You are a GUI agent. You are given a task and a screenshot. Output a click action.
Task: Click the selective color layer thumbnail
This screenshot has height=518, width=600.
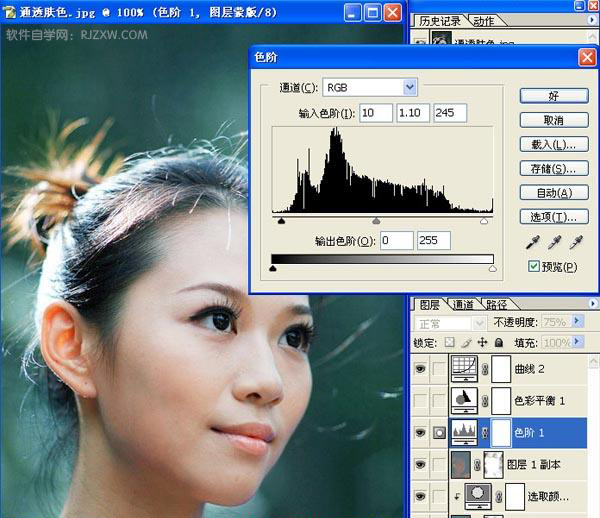click(x=478, y=496)
